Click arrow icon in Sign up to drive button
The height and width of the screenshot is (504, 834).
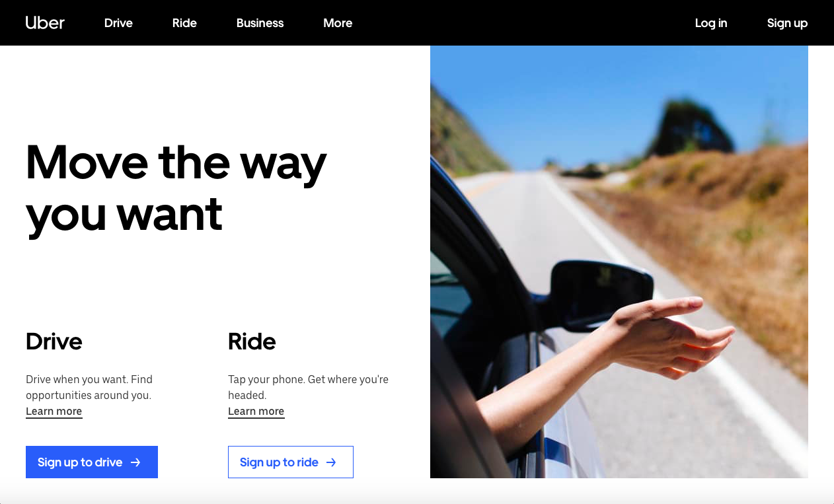click(135, 462)
